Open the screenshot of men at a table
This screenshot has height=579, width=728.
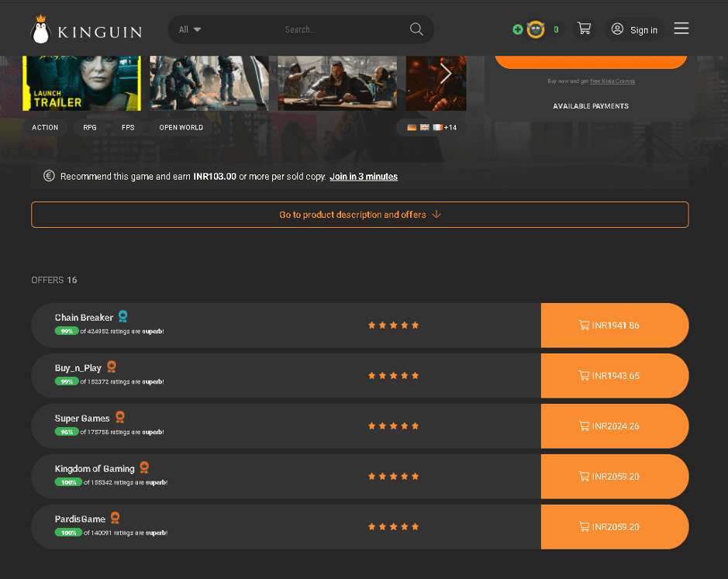pos(337,83)
